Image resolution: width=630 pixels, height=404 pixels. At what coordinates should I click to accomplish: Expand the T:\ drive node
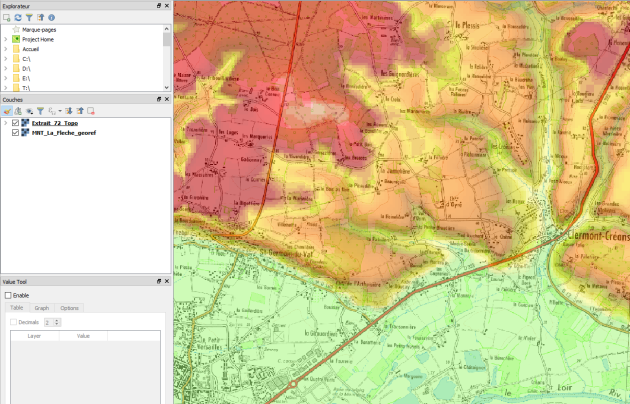6,88
